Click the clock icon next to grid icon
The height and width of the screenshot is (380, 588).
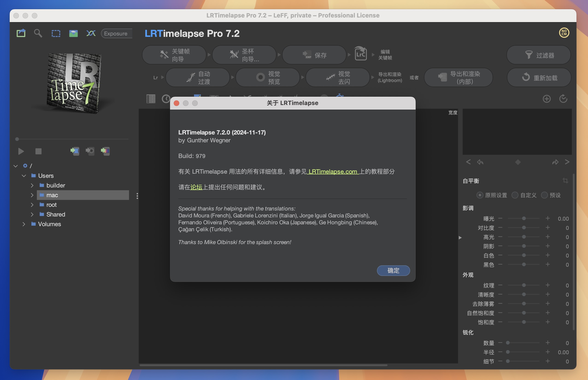(x=166, y=99)
